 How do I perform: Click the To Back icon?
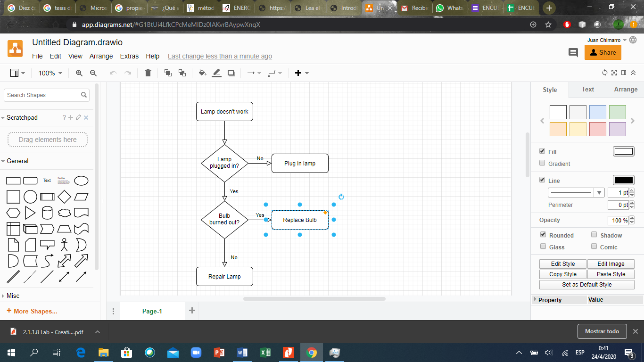point(182,73)
